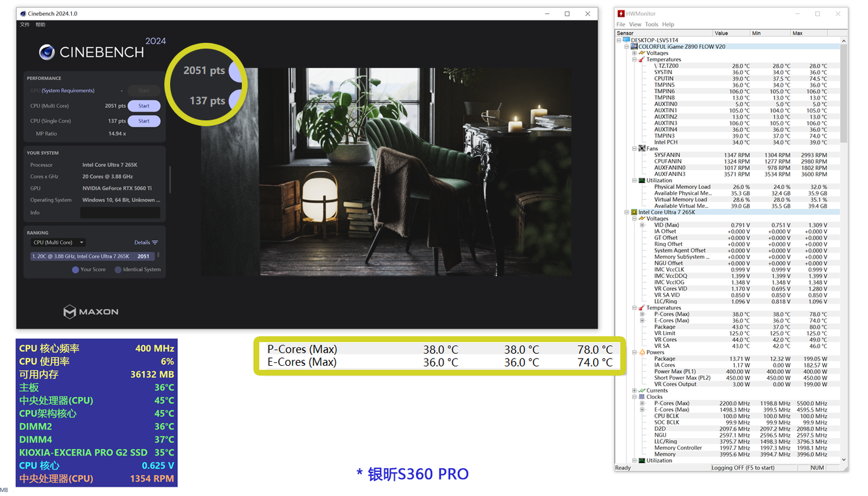The width and height of the screenshot is (868, 496).
Task: Click the DESKTOP-LSV51T4 computer icon in HWMonitor
Action: pos(626,40)
